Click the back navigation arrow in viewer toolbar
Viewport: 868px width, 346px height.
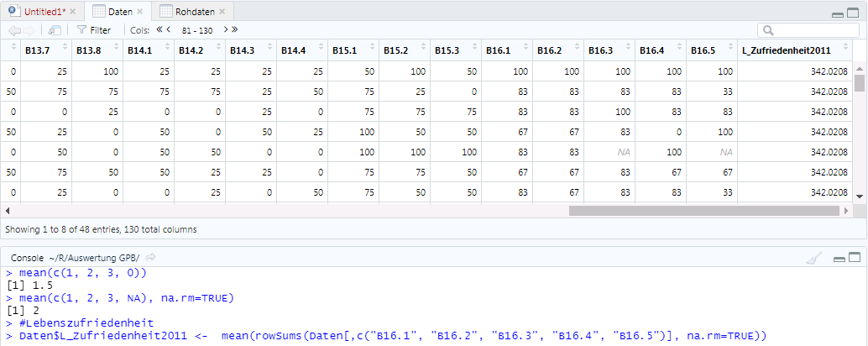(15, 30)
